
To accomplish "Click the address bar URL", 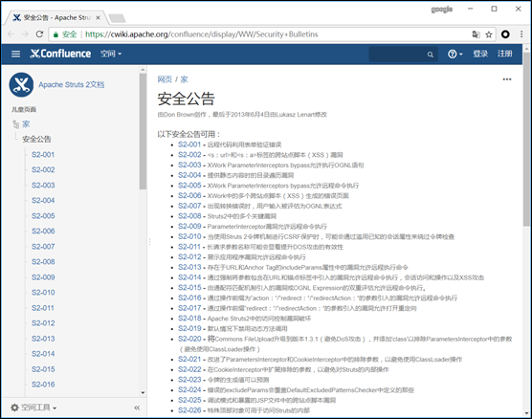I will 202,34.
